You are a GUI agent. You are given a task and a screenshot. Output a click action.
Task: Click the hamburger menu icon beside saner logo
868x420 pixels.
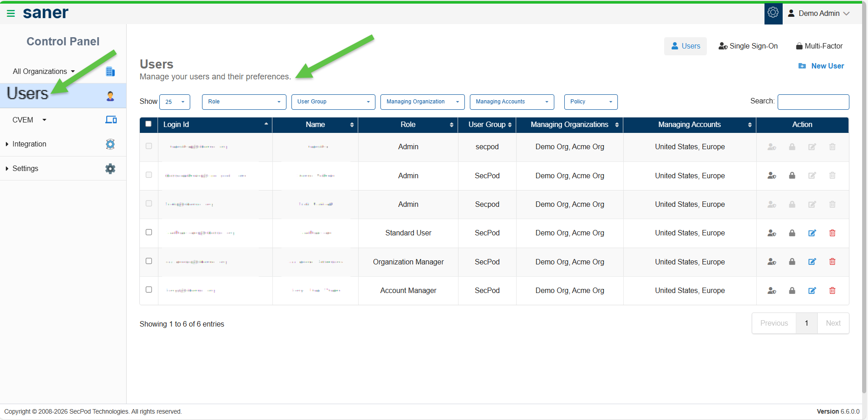coord(11,14)
